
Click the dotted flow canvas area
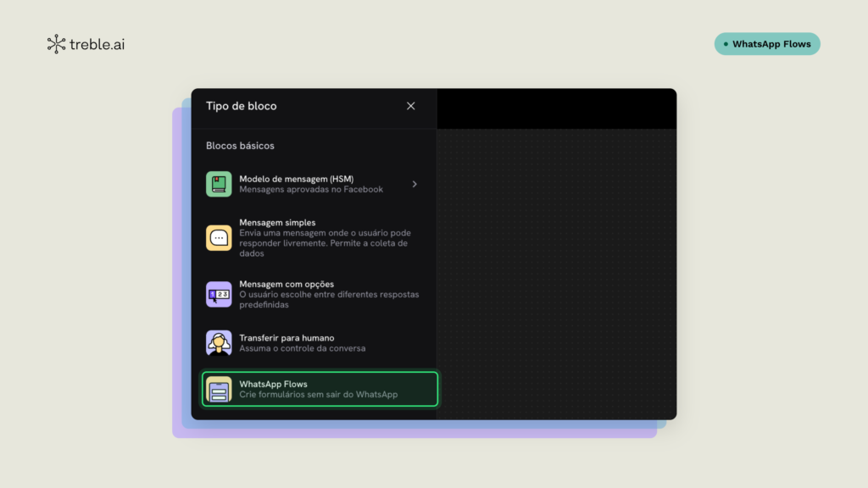[556, 274]
